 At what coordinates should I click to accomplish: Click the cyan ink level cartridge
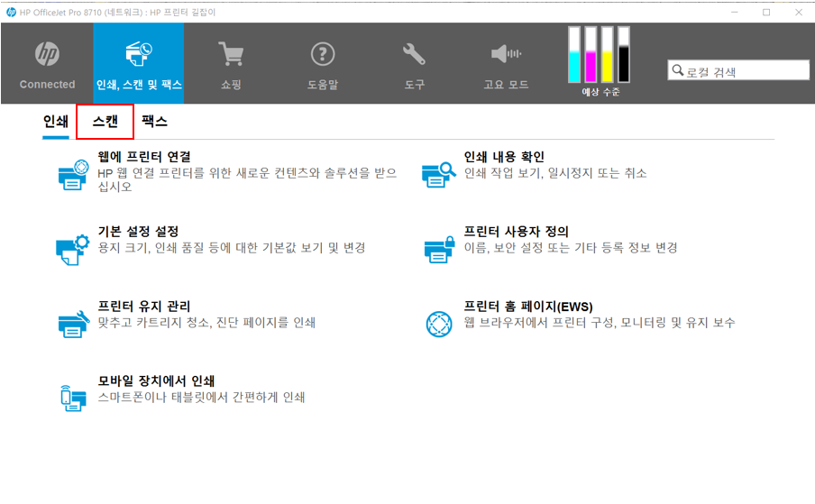click(x=573, y=55)
